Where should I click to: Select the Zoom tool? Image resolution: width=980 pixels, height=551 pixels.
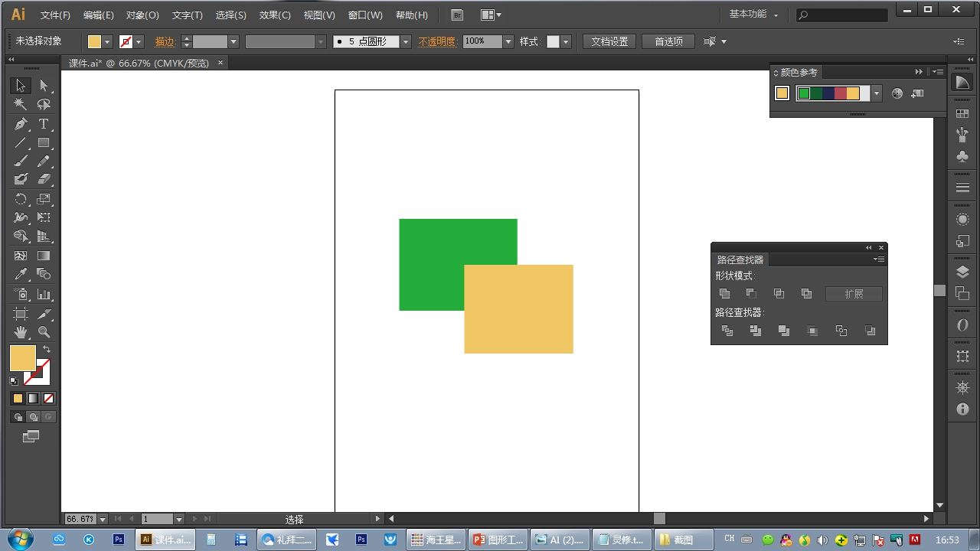point(44,332)
